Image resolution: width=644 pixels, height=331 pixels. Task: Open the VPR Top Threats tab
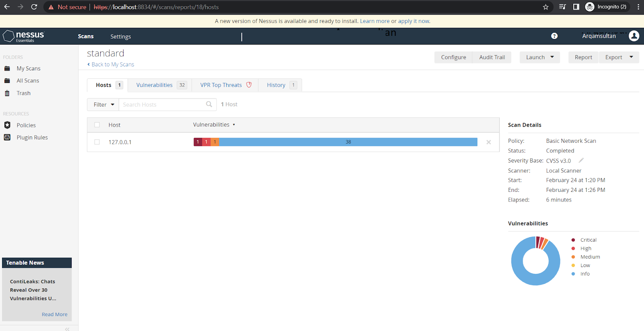pos(225,85)
